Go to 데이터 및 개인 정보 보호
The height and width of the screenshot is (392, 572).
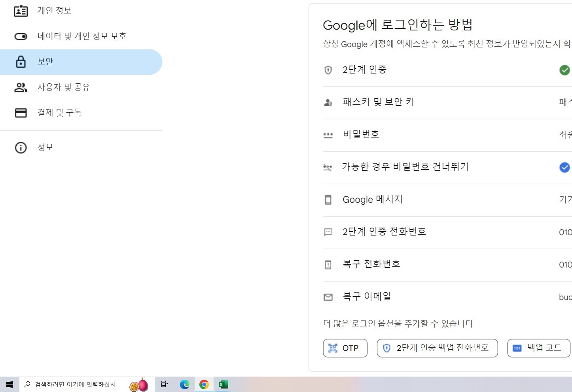81,37
